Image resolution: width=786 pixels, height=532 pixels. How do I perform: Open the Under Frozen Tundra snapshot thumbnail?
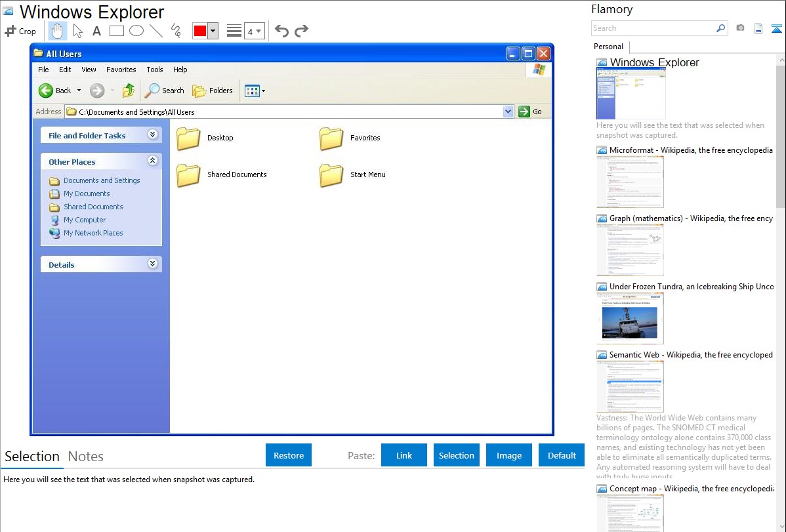(630, 318)
